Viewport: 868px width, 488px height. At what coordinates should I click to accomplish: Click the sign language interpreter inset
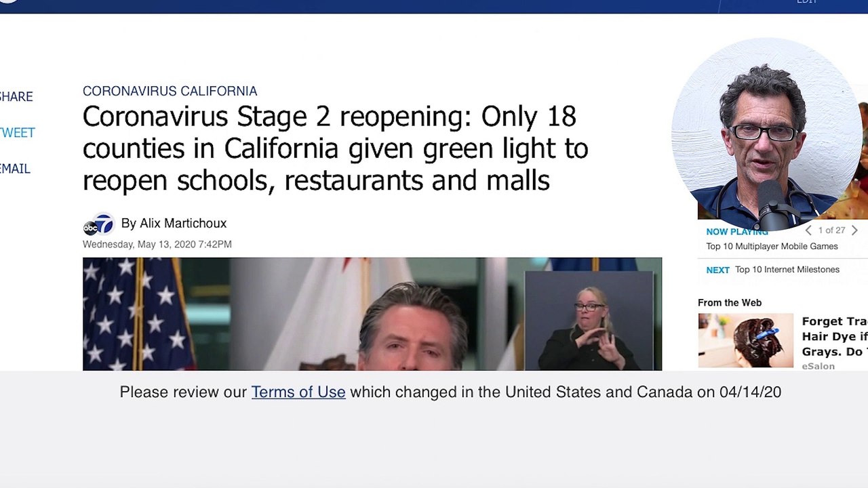[x=589, y=320]
